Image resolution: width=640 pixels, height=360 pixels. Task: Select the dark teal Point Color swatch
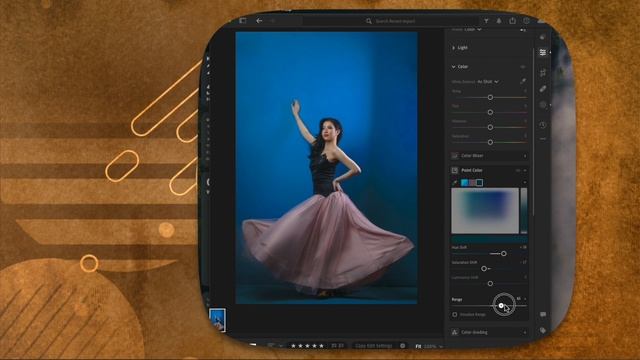[x=479, y=182]
